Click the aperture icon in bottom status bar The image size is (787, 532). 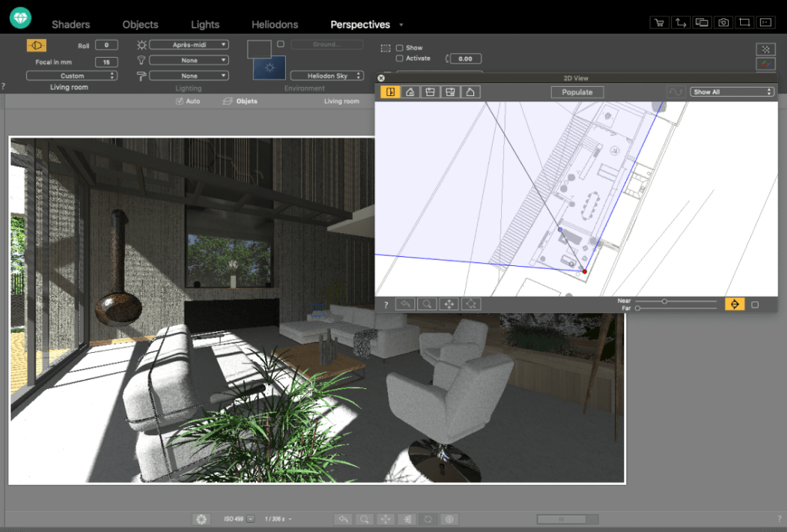pyautogui.click(x=201, y=520)
